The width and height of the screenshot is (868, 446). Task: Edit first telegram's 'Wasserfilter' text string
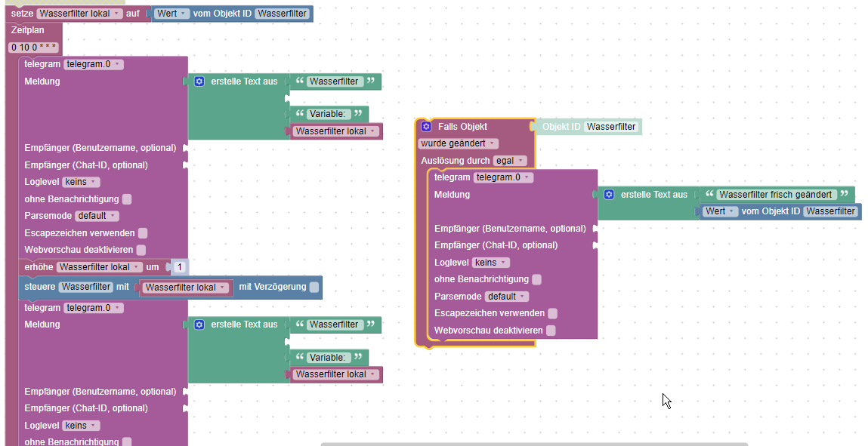[334, 82]
